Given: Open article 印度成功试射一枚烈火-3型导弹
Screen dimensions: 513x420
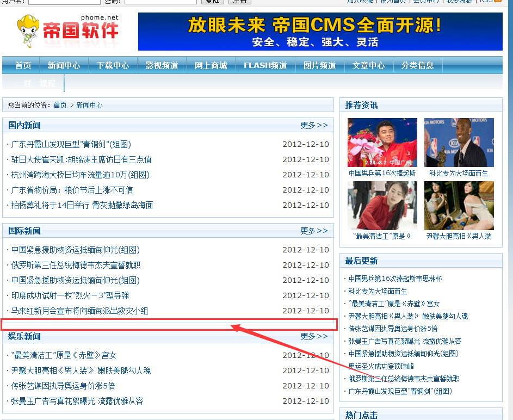Looking at the screenshot, I should pos(70,295).
